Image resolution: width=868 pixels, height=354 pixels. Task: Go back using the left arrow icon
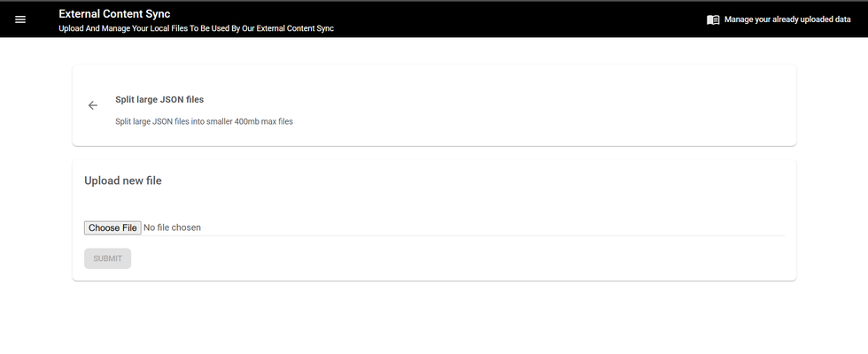93,105
